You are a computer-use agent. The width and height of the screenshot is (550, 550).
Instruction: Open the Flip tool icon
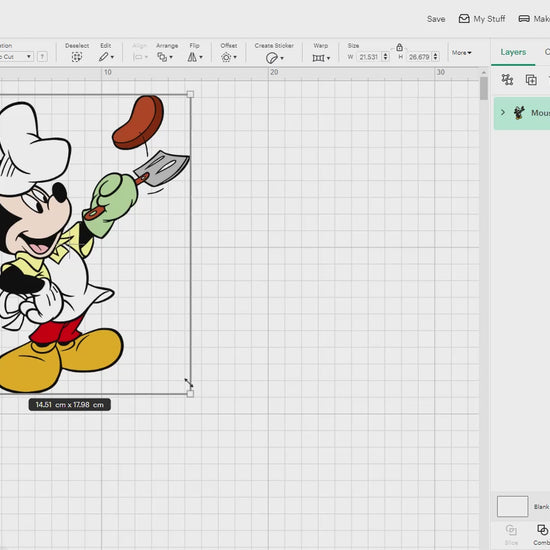(x=192, y=57)
